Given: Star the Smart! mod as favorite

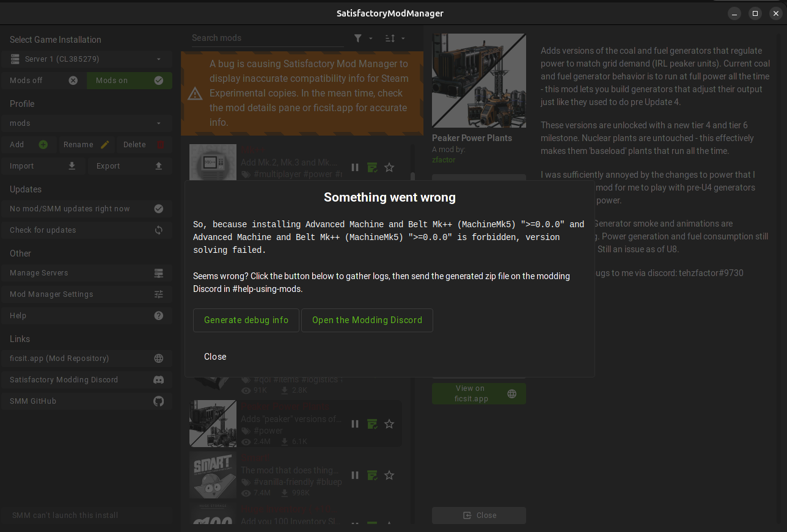Looking at the screenshot, I should click(389, 475).
